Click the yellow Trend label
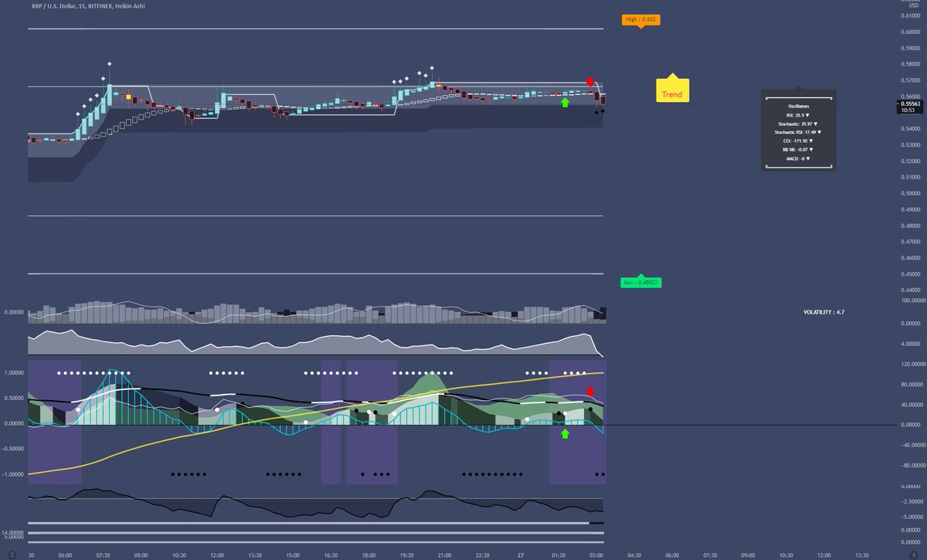927x560 pixels. [671, 91]
